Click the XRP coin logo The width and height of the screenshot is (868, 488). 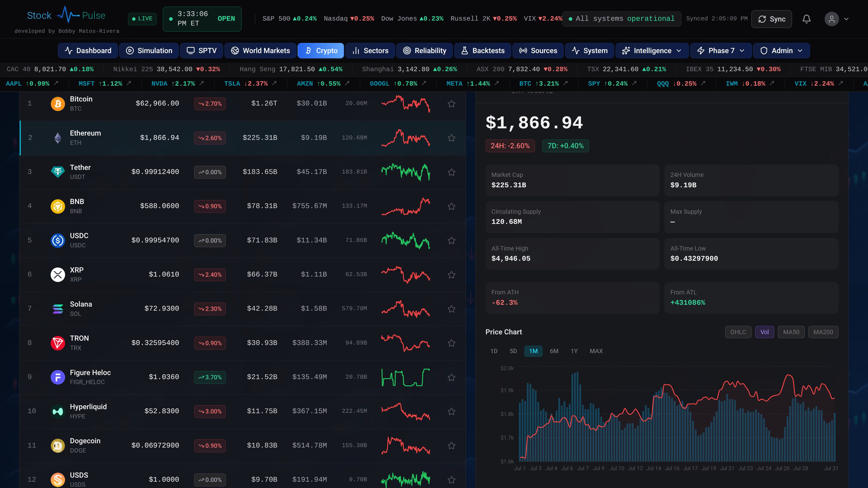58,275
